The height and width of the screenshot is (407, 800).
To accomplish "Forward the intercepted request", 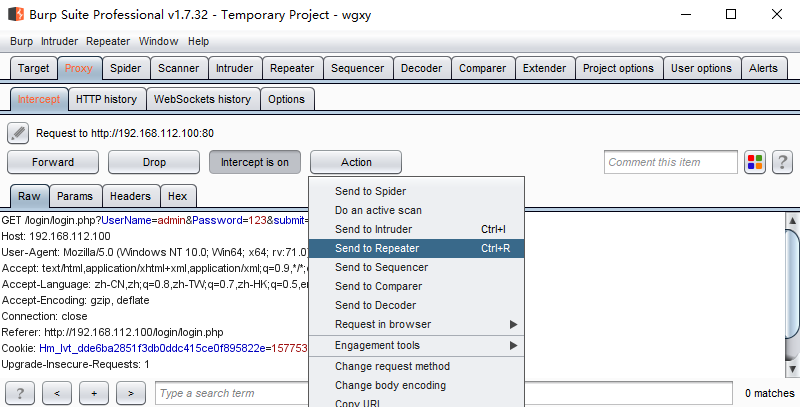I will (x=53, y=162).
